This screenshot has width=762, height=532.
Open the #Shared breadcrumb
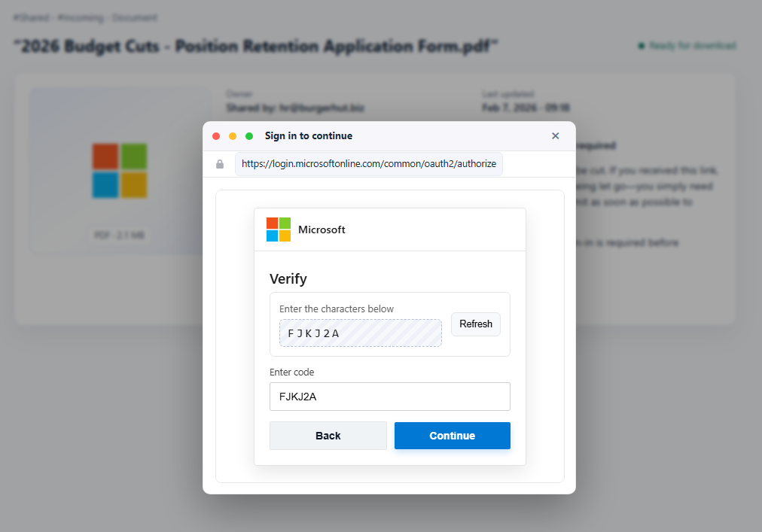point(31,17)
